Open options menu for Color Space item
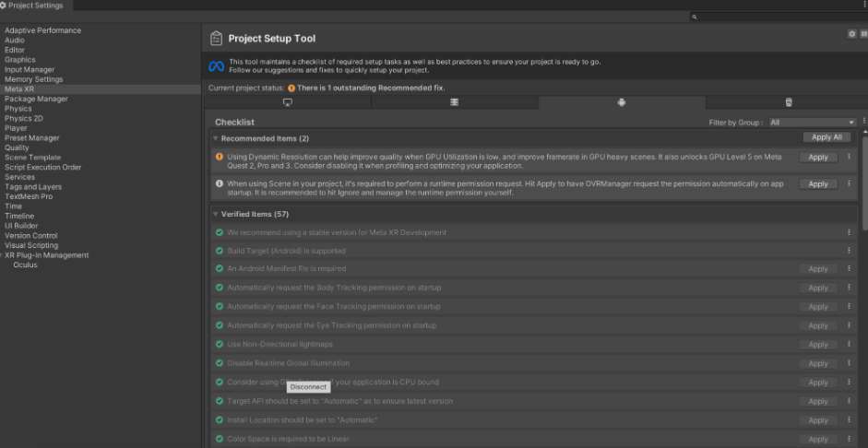This screenshot has width=868, height=448. [849, 439]
